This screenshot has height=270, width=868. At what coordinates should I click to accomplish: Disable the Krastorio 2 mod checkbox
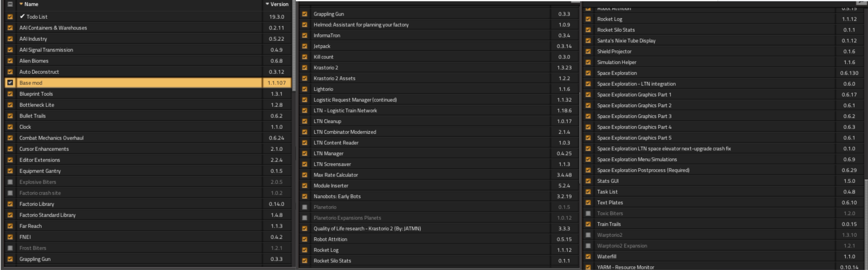tap(305, 67)
